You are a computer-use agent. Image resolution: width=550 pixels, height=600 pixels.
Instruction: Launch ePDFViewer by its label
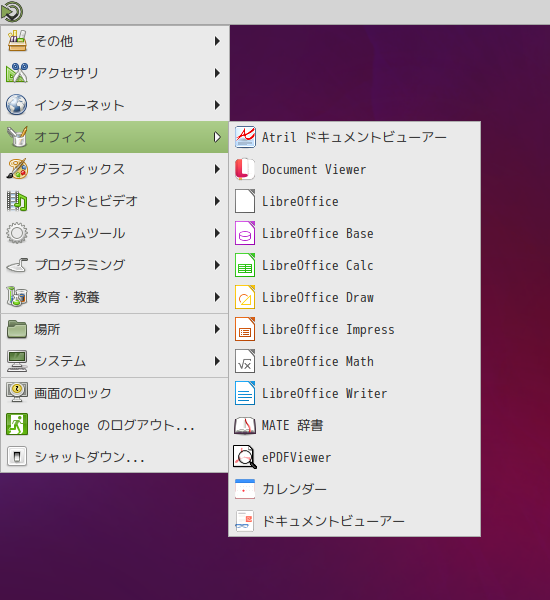297,457
